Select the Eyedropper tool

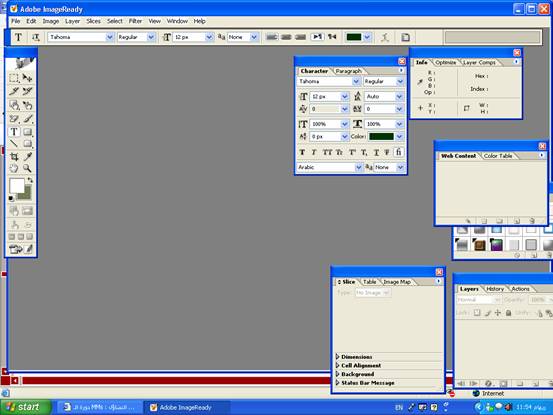[28, 157]
